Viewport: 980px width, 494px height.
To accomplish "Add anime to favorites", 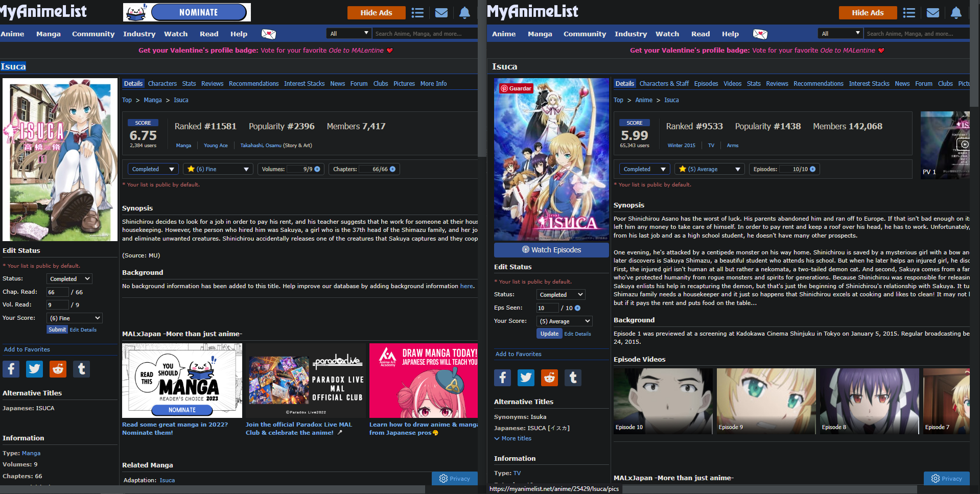I will 519,354.
